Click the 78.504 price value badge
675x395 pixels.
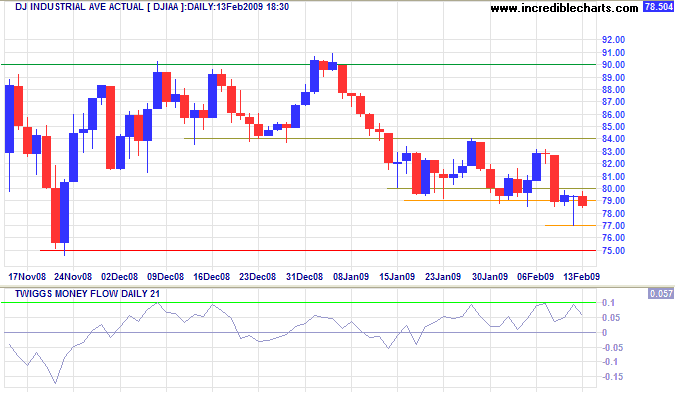pos(658,6)
